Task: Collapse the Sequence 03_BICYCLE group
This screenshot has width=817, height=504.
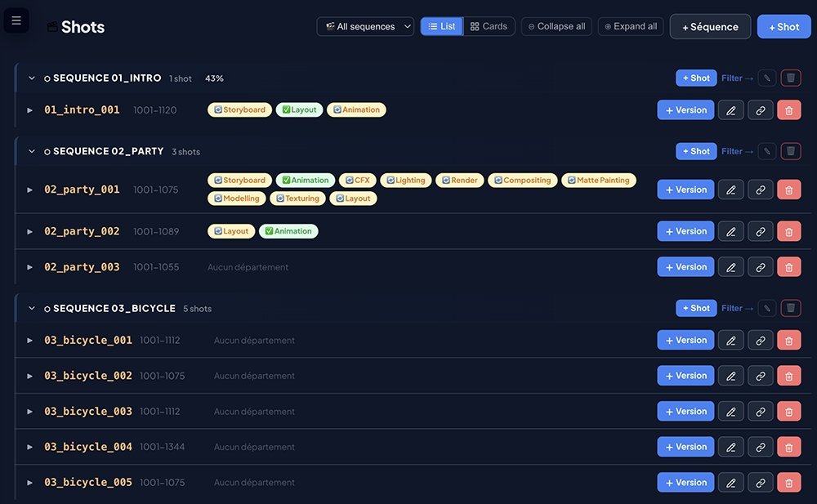Action: [32, 309]
